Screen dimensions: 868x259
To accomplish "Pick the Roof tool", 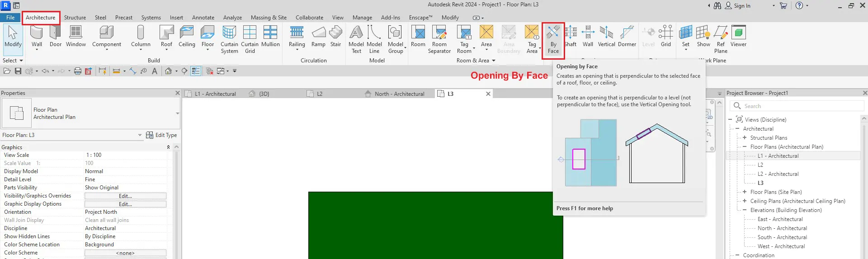I will (166, 37).
